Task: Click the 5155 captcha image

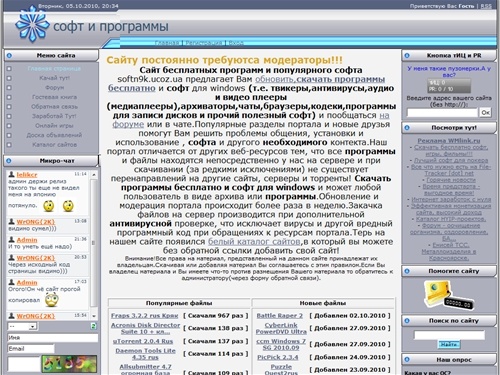Action: pyautogui.click(x=69, y=364)
